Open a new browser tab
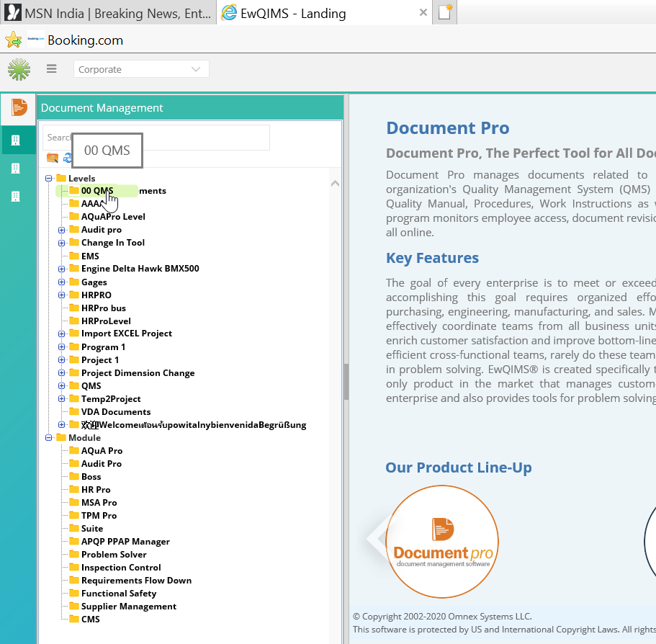This screenshot has width=656, height=644. point(445,12)
